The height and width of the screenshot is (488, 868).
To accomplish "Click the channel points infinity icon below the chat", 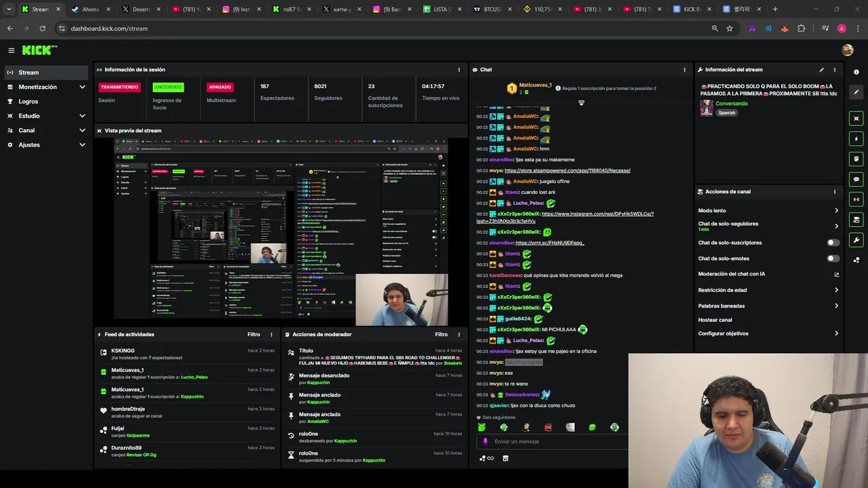I will [487, 458].
